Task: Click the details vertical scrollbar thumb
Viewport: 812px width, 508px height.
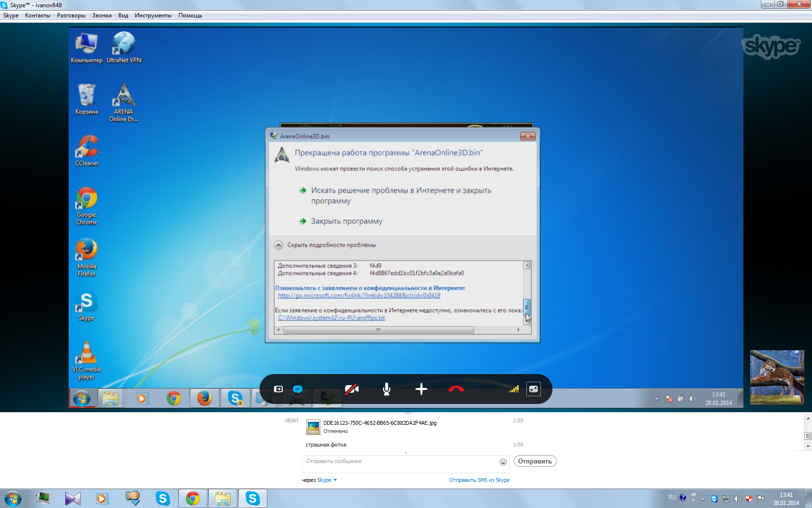Action: [527, 307]
